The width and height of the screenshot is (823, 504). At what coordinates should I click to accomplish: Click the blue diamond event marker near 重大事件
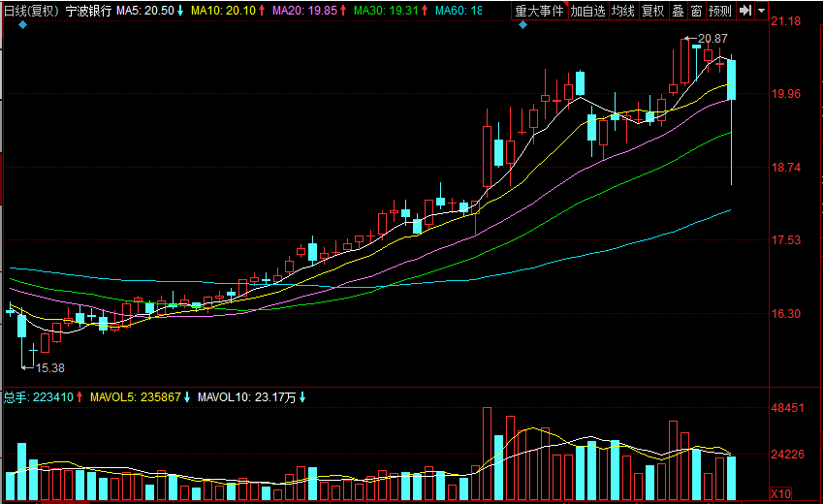(x=522, y=24)
